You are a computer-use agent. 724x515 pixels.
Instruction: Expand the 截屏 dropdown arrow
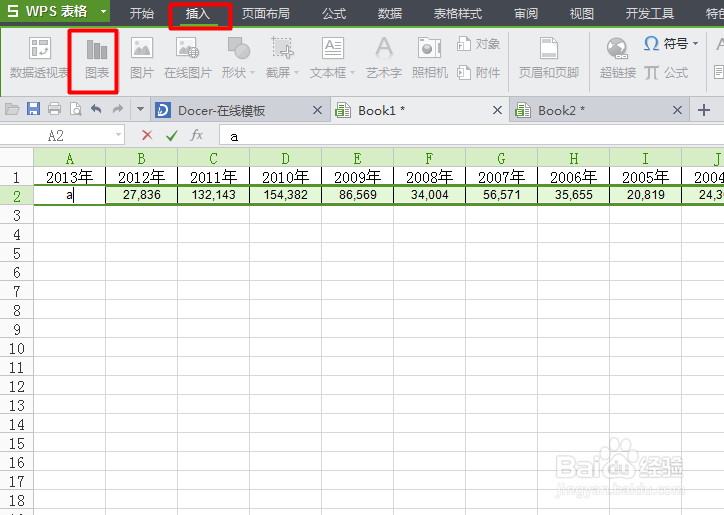pyautogui.click(x=296, y=73)
